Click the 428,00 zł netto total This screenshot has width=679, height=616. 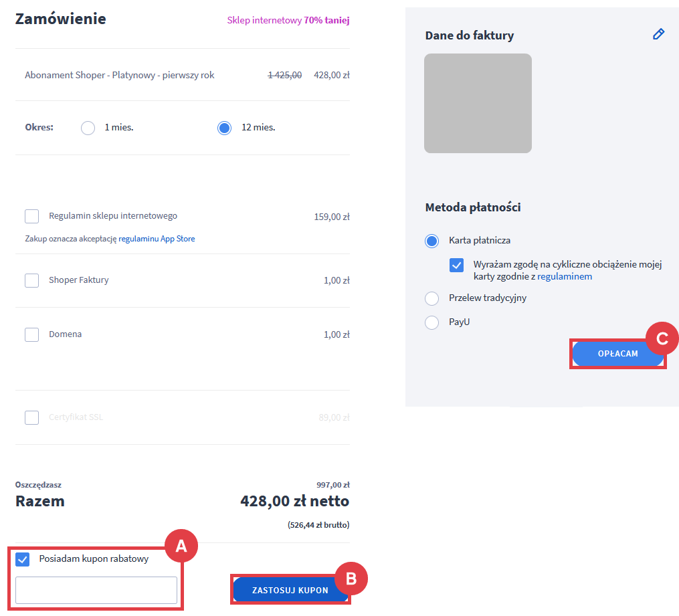pos(295,501)
